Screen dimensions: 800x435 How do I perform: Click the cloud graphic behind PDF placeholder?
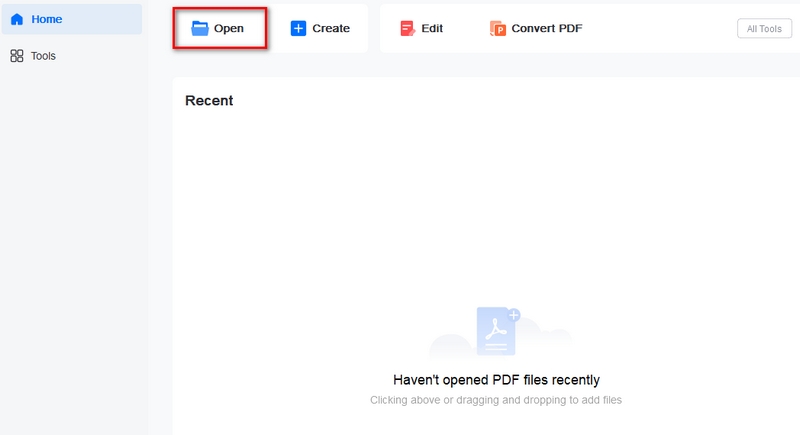tap(546, 337)
